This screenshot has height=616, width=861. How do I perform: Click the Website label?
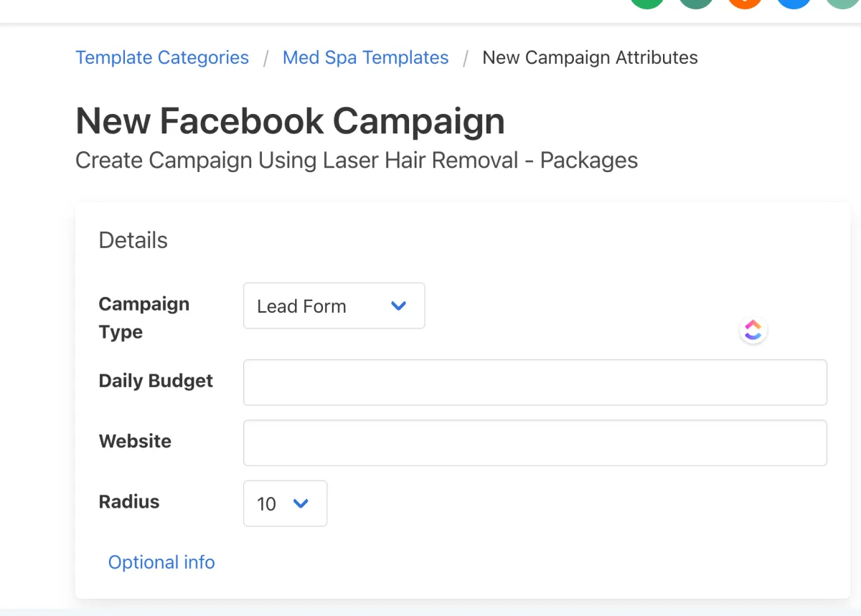[x=135, y=441]
